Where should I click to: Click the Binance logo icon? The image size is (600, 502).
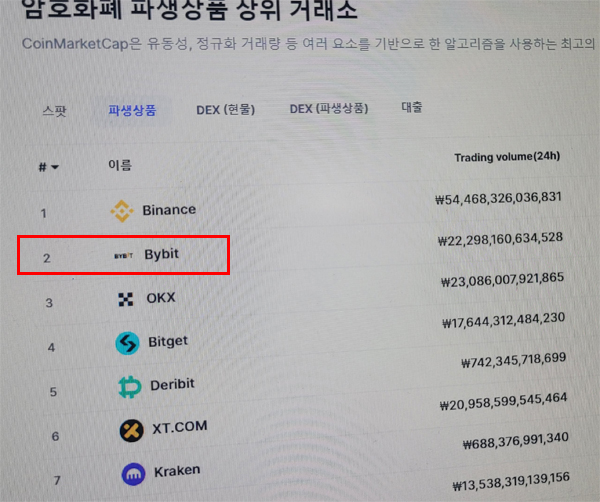click(122, 211)
